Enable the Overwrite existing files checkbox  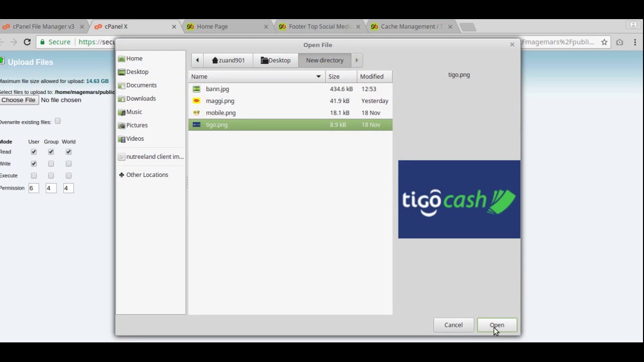point(57,121)
